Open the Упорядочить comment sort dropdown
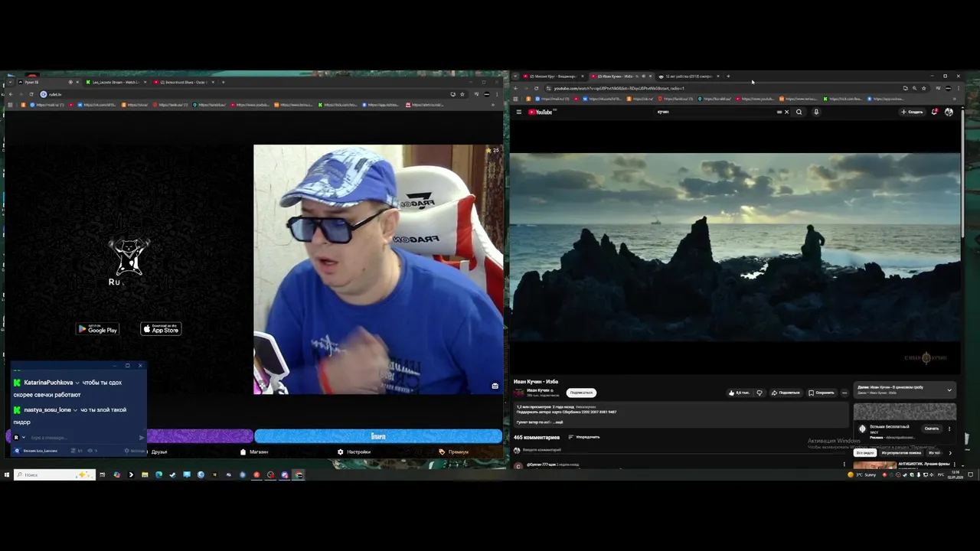 [584, 437]
